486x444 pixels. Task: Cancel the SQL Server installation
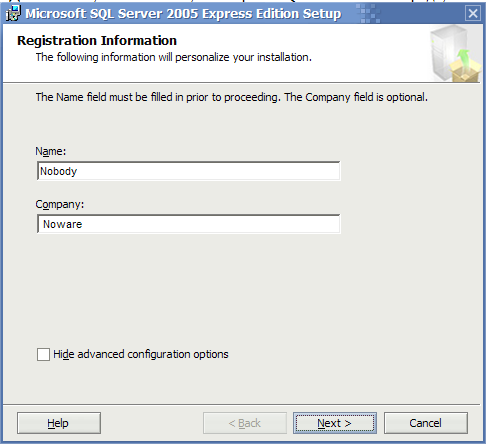click(x=426, y=423)
